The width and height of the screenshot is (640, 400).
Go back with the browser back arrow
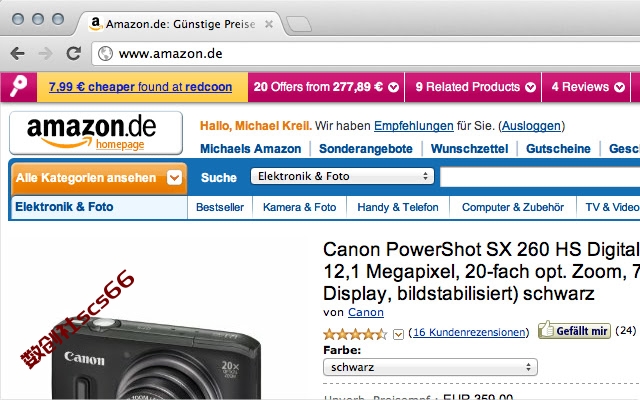point(18,53)
